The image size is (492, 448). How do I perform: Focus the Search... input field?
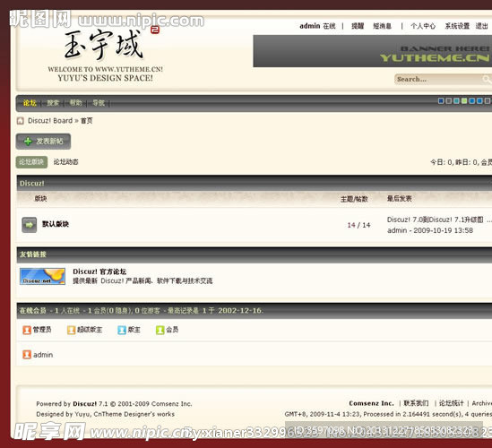(x=438, y=79)
